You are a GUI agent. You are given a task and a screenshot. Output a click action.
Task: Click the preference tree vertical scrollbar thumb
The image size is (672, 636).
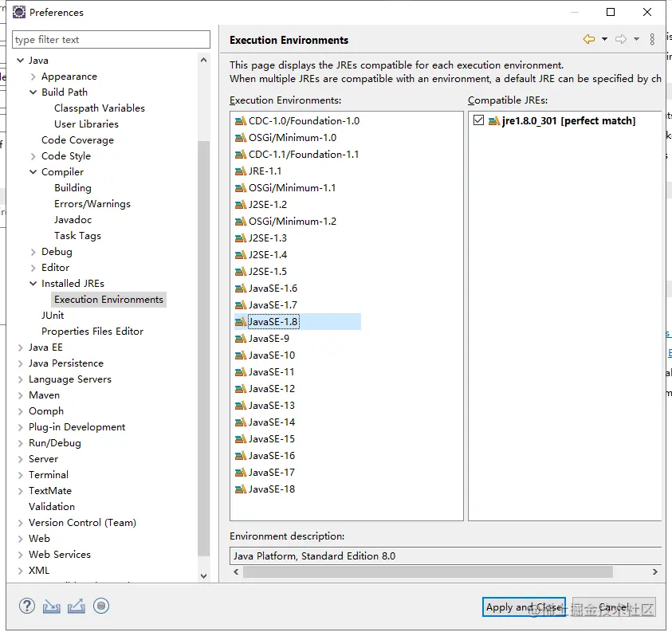203,349
